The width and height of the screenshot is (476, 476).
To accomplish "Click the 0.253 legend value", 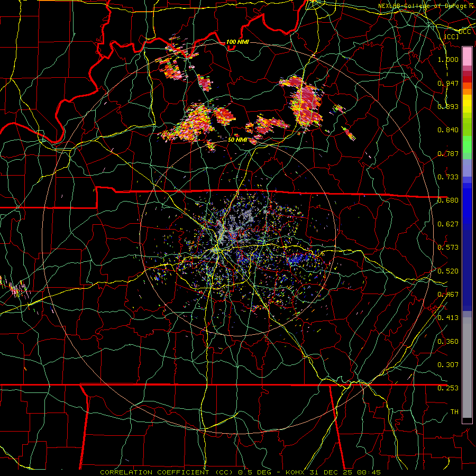I will (448, 388).
